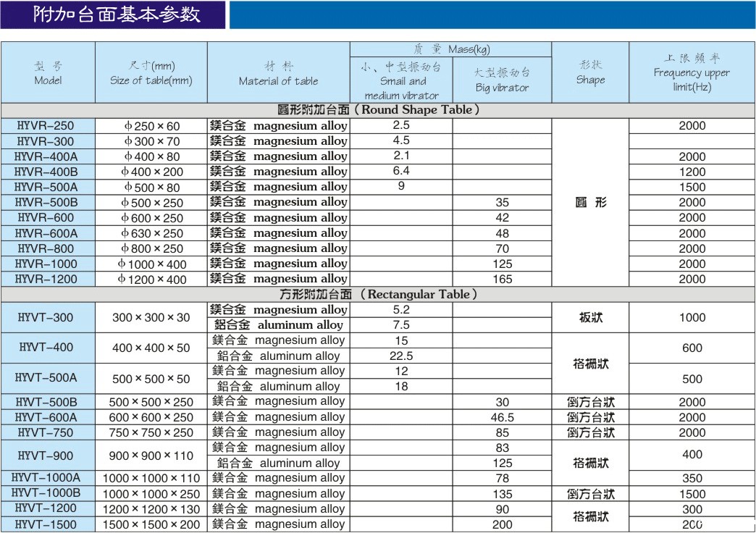Select the 倒方台狀 cell beside HYVT-750
The height and width of the screenshot is (533, 756).
(590, 432)
